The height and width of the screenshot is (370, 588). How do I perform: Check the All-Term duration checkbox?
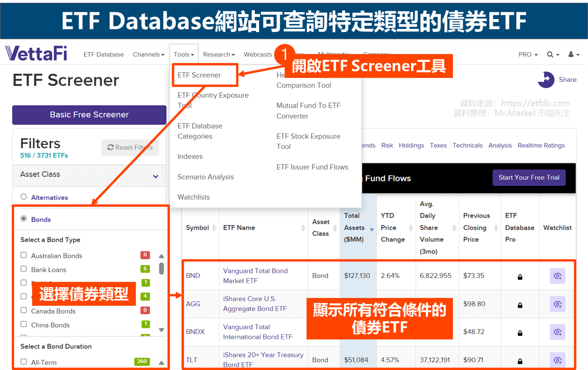(x=24, y=362)
